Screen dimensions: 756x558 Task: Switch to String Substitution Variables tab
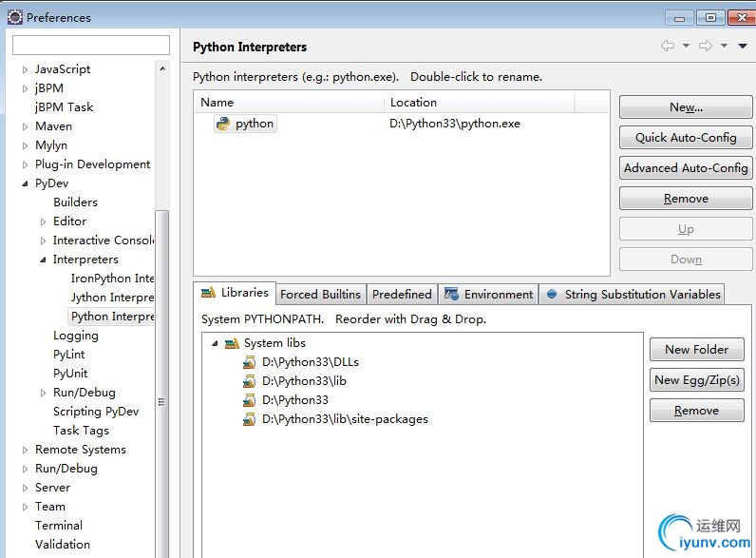tap(633, 295)
